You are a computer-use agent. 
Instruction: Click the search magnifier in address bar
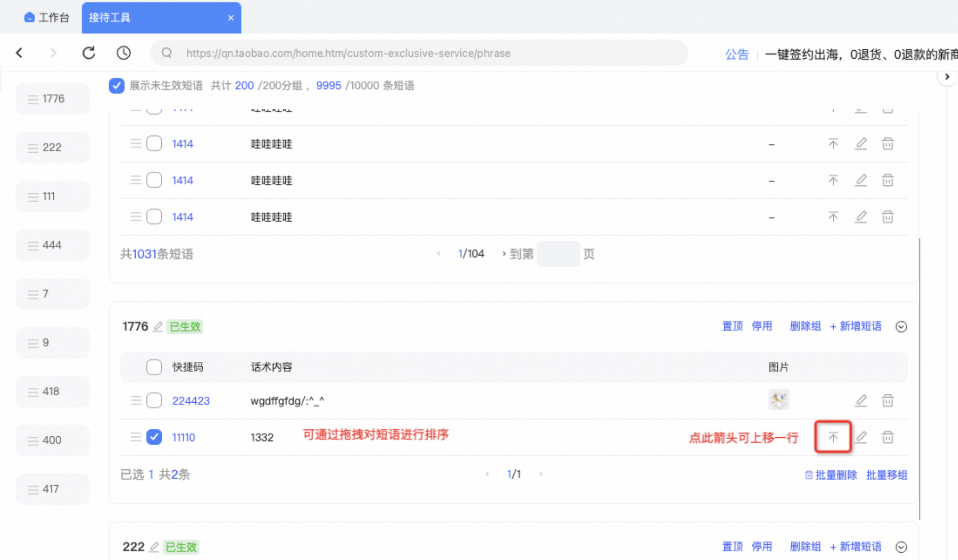pyautogui.click(x=167, y=53)
